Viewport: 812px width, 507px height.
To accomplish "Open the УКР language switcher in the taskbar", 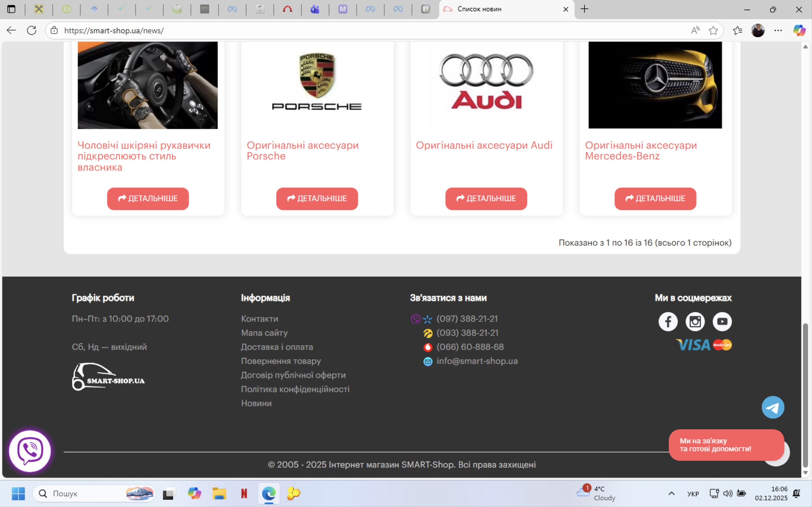I will pos(693,493).
